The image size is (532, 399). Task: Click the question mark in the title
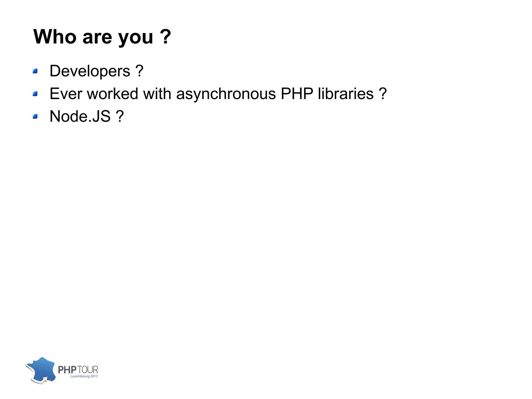165,37
